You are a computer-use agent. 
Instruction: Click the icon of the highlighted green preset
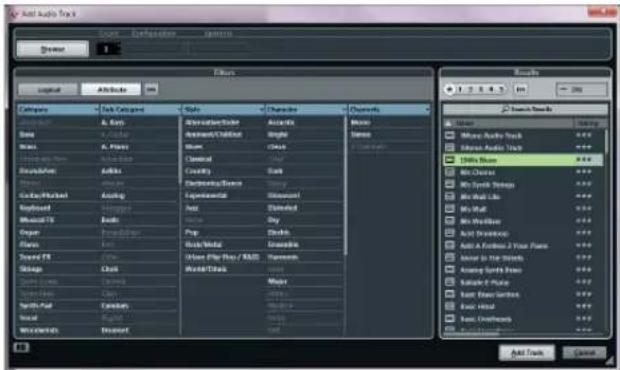click(450, 160)
